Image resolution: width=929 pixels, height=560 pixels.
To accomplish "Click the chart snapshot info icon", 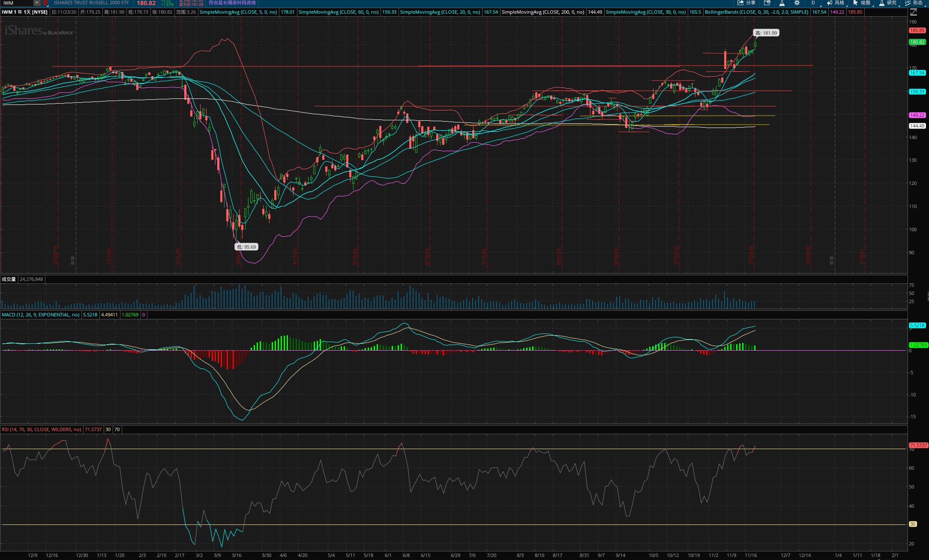I will pyautogui.click(x=767, y=3).
